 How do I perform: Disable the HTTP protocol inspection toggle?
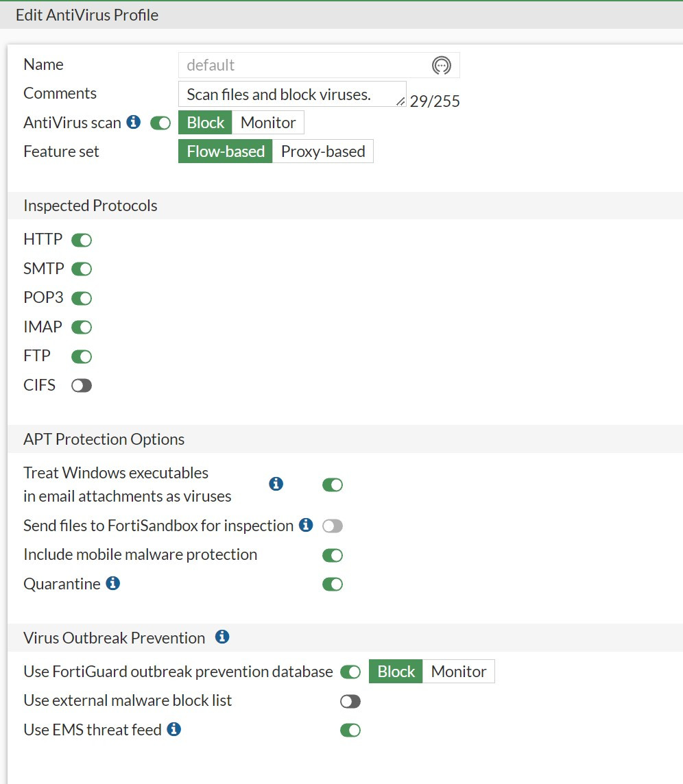[82, 240]
